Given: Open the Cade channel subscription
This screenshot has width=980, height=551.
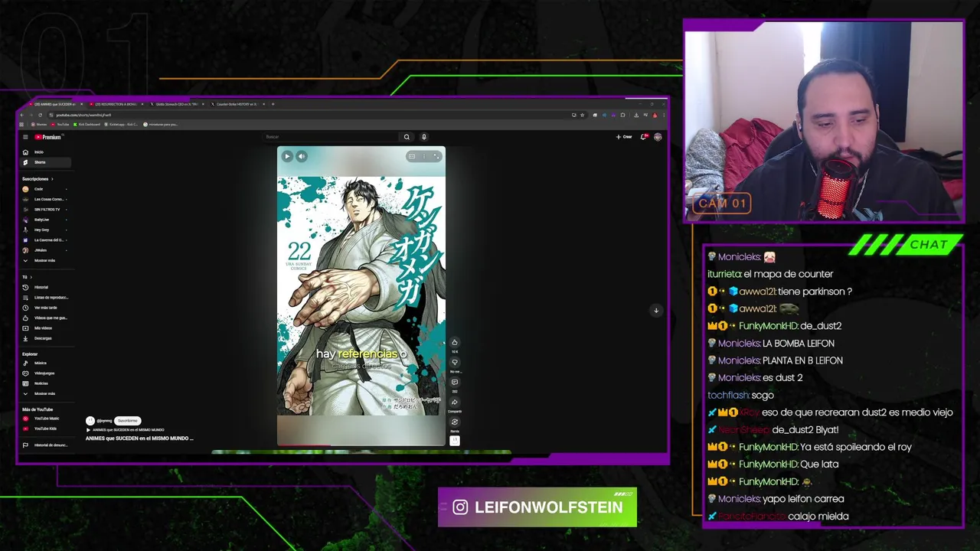Looking at the screenshot, I should pos(45,189).
